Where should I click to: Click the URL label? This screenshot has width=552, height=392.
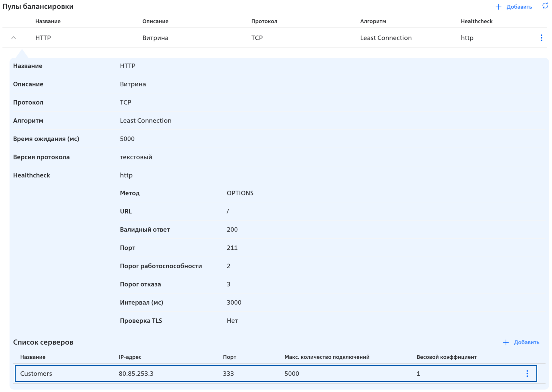pyautogui.click(x=126, y=211)
